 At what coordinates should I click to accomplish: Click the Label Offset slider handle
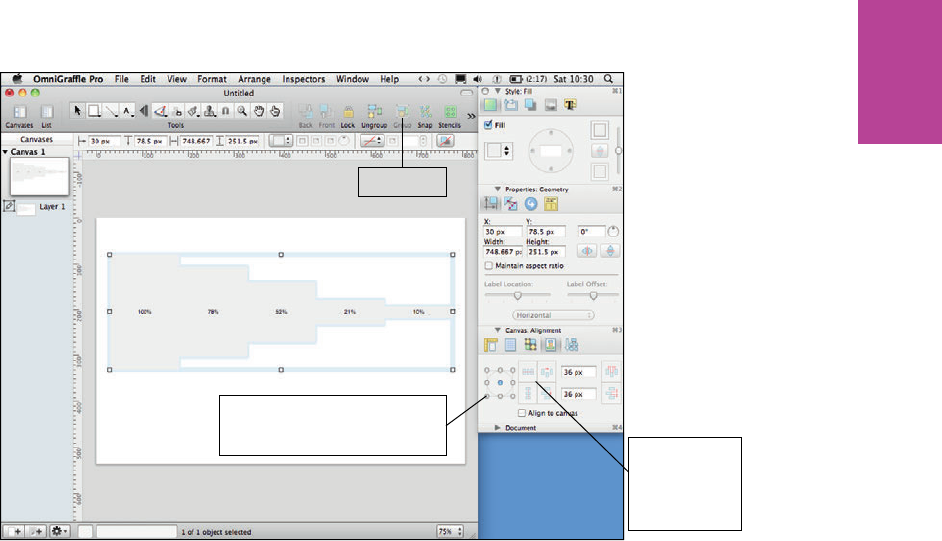click(594, 295)
